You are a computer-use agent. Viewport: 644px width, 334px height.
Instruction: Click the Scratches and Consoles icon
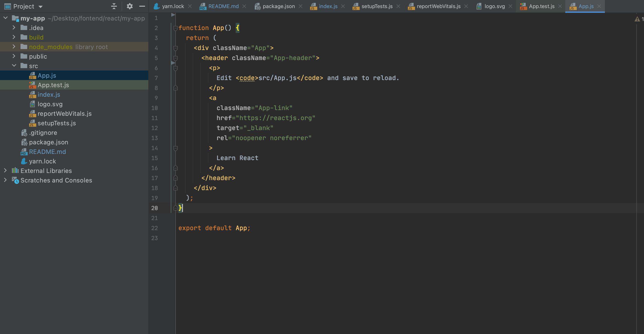[x=15, y=180]
